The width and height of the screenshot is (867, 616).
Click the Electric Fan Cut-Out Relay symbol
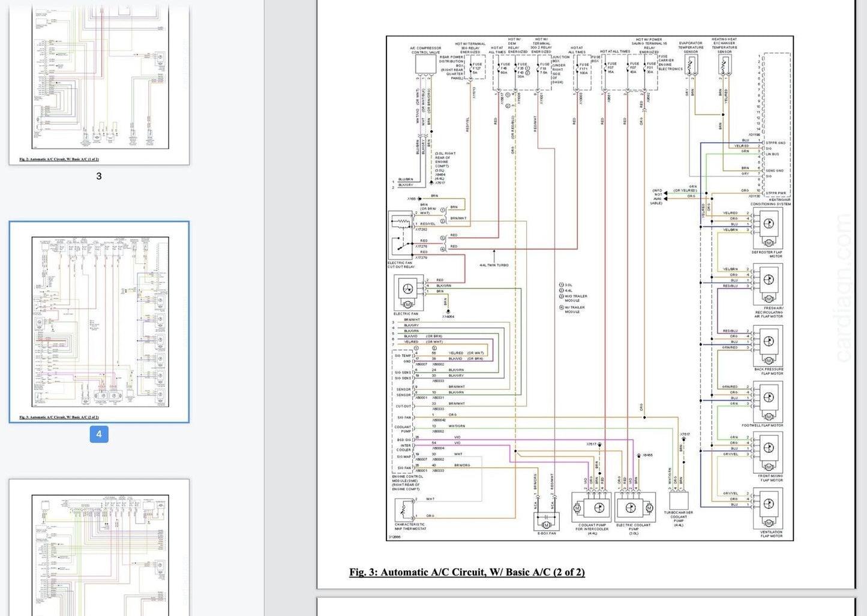coord(400,235)
